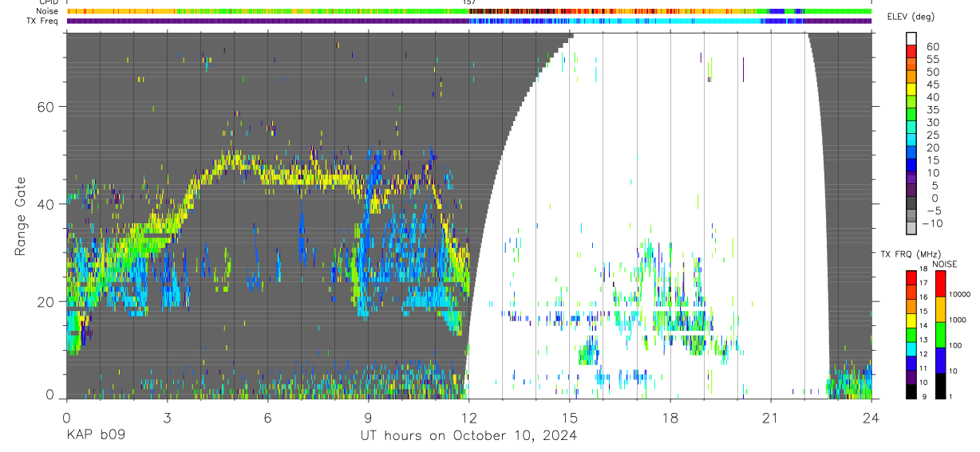This screenshot has width=980, height=452.
Task: Click x-axis tick label '21'
Action: [771, 418]
